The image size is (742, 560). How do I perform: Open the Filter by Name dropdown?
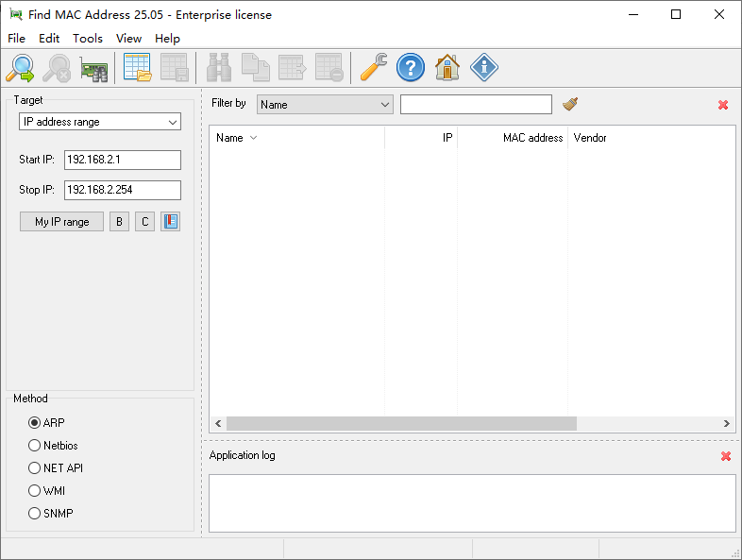(x=325, y=104)
